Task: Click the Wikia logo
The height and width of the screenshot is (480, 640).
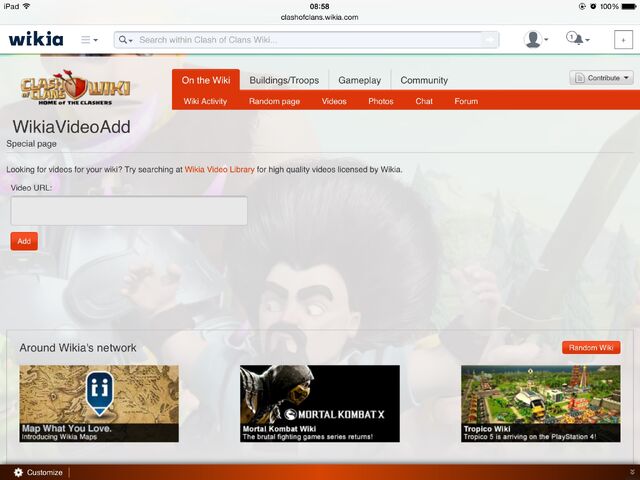Action: point(36,39)
